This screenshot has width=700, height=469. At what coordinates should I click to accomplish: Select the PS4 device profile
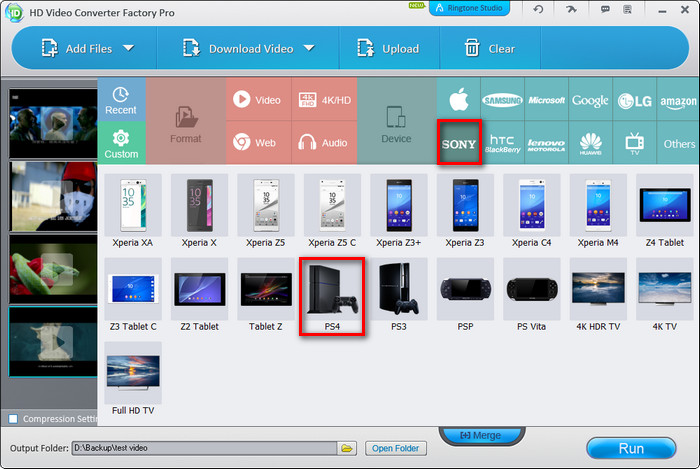(332, 296)
